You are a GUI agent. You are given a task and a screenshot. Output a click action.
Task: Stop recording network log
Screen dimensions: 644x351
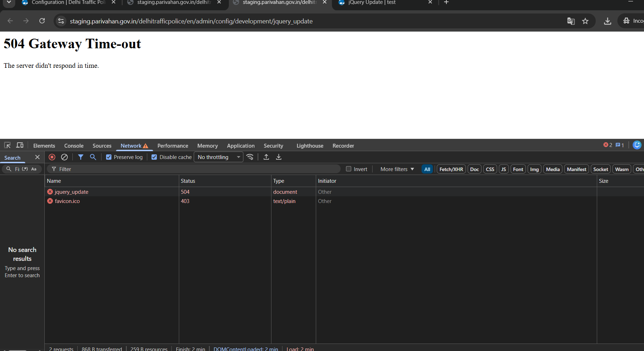tap(52, 157)
